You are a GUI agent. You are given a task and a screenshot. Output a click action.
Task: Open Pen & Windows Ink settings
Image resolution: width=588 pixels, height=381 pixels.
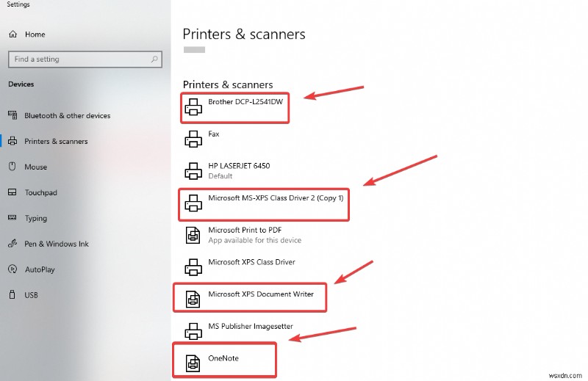click(57, 244)
